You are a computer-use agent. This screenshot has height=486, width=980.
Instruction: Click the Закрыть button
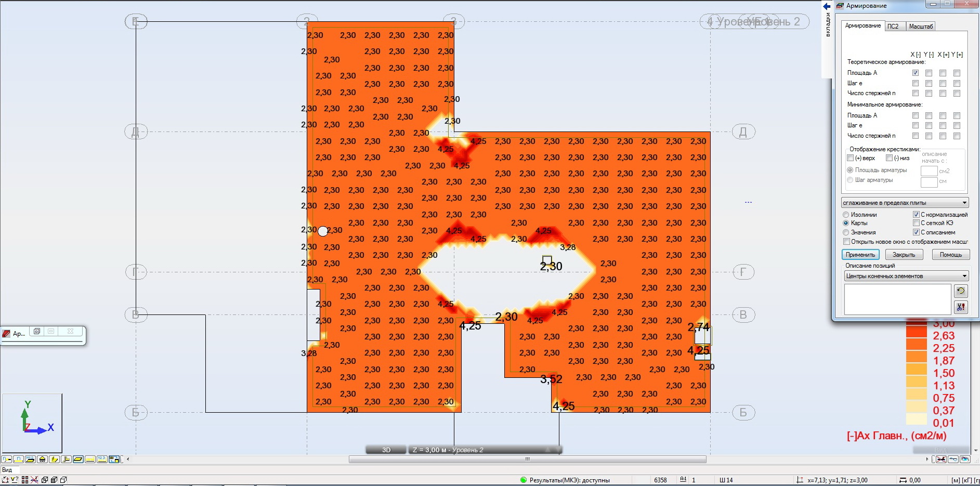coord(904,255)
